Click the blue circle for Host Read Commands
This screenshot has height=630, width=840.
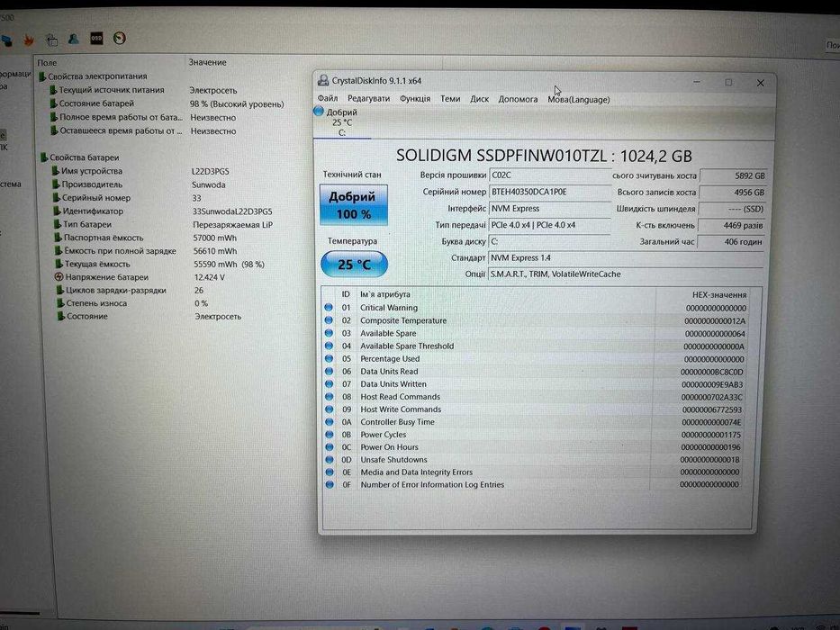[329, 396]
